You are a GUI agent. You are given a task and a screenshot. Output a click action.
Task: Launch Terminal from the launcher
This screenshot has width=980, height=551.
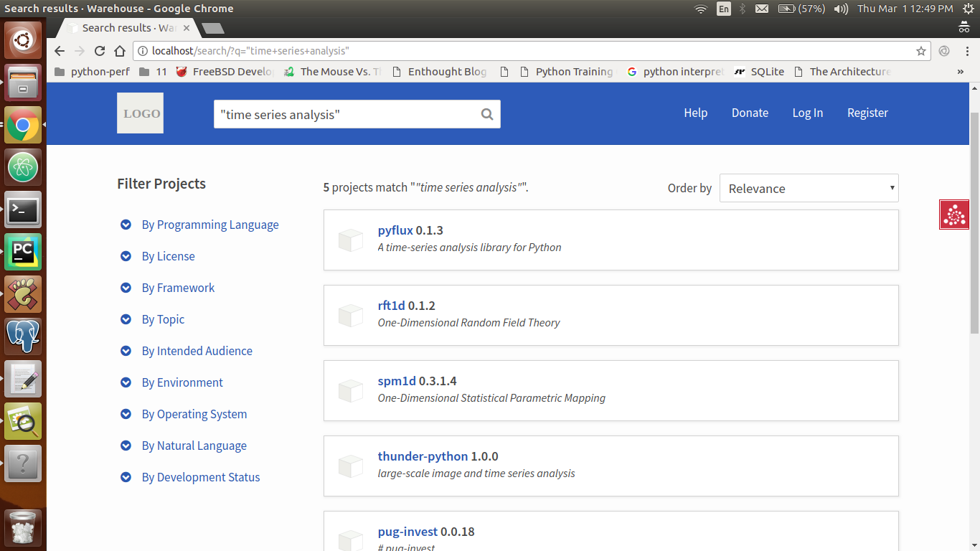coord(23,209)
